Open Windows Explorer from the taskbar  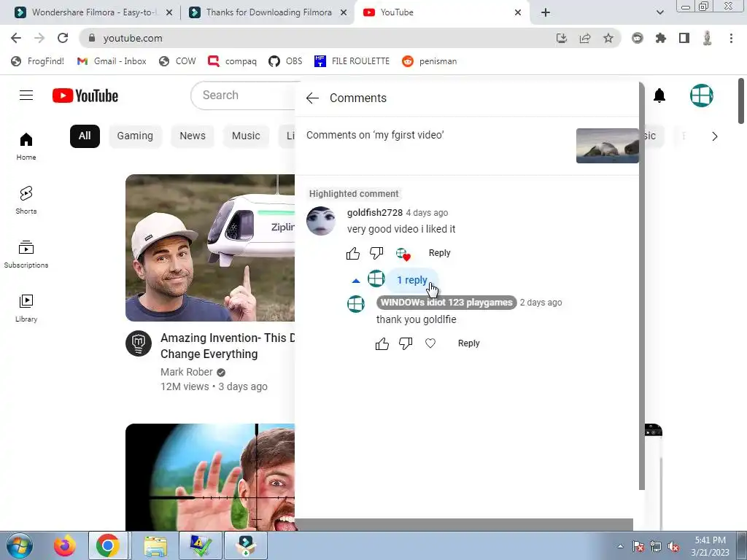[155, 545]
